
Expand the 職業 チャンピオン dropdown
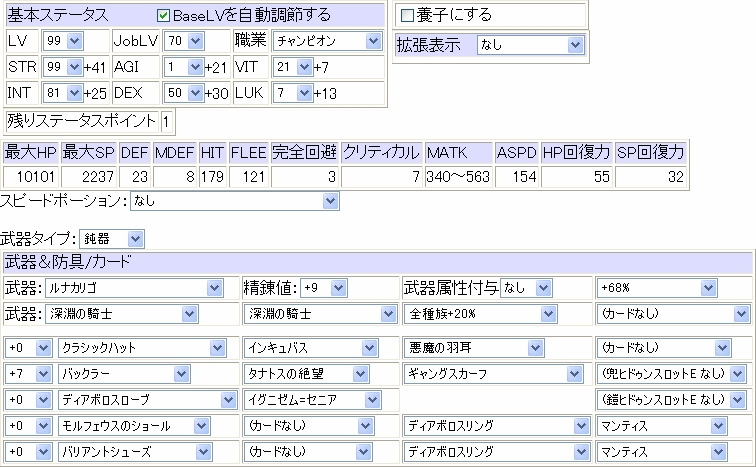click(x=327, y=41)
